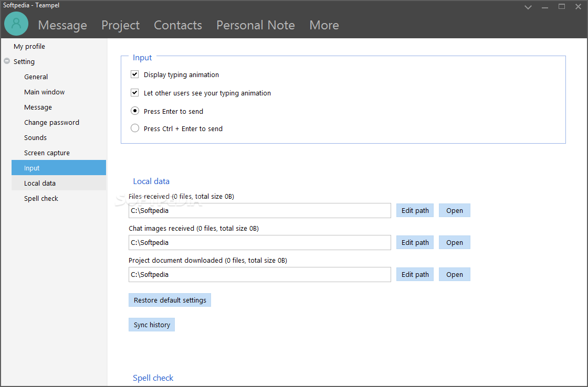Uncheck Display typing animation
The height and width of the screenshot is (387, 588).
tap(135, 74)
